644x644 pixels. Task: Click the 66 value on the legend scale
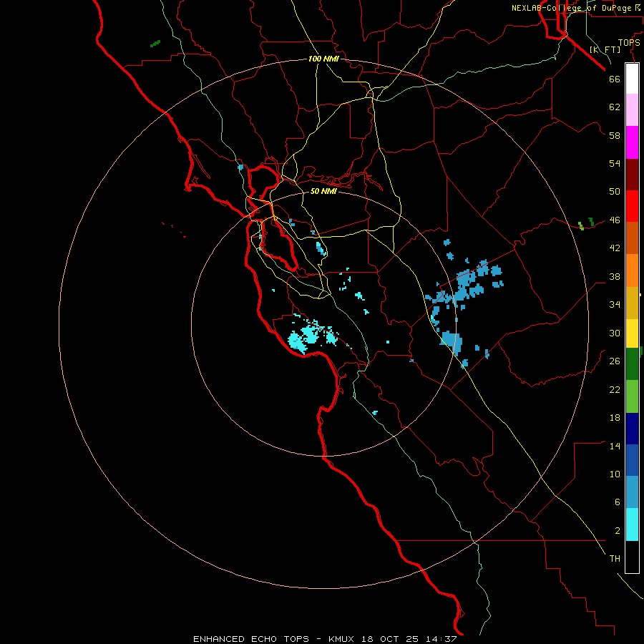[x=615, y=79]
